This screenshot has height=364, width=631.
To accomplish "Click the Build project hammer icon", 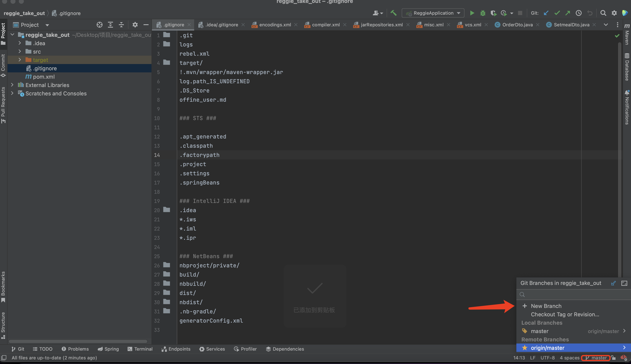I will coord(394,13).
